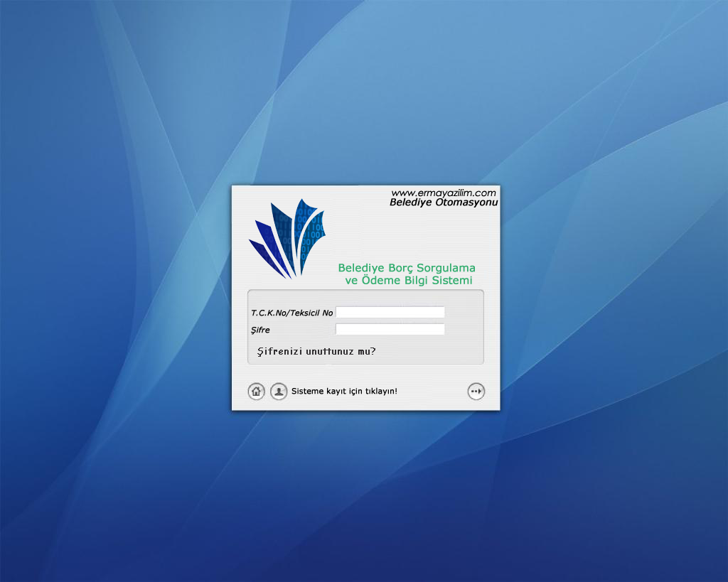Image resolution: width=728 pixels, height=582 pixels.
Task: Open the 'Şifrenizi unuttunuz mu?' link
Action: click(x=316, y=351)
